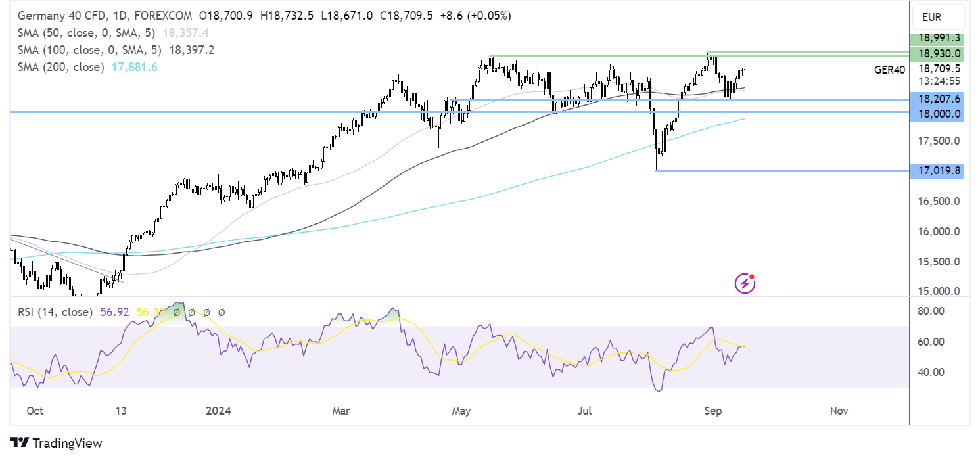
Task: Click the 40.00 RSI axis label
Action: click(x=931, y=373)
